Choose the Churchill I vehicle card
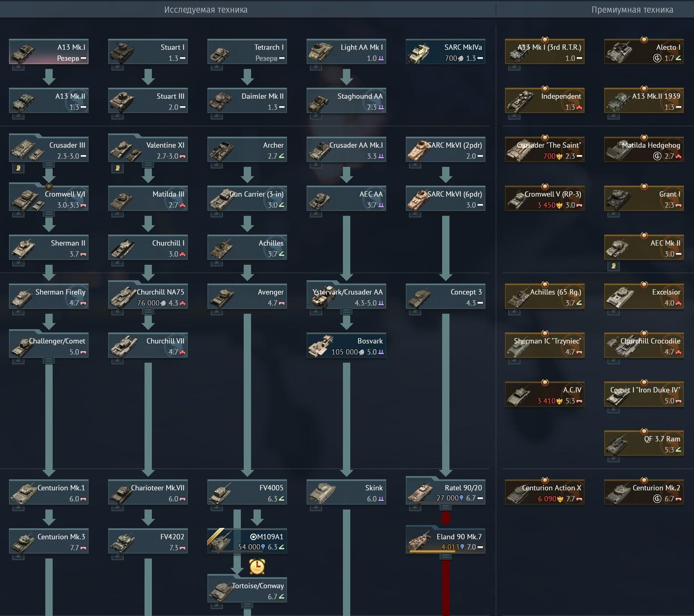The height and width of the screenshot is (616, 694). click(x=148, y=248)
